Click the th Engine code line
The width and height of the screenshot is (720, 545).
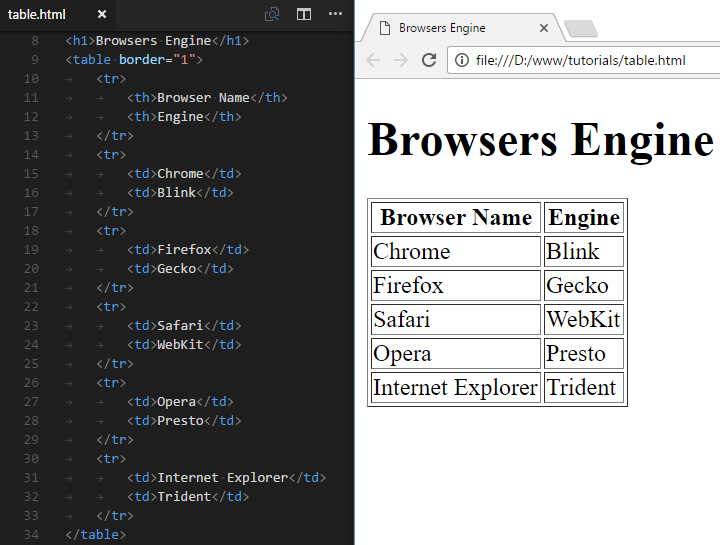[184, 117]
